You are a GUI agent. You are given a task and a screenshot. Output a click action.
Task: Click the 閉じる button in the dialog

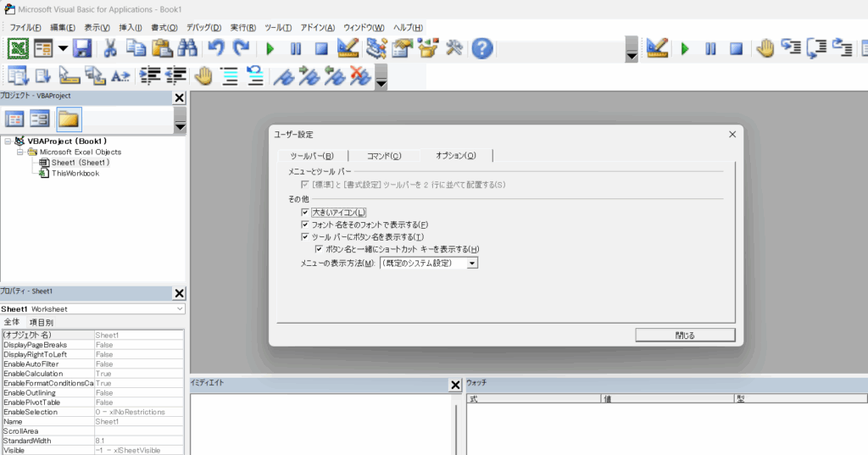(x=685, y=335)
